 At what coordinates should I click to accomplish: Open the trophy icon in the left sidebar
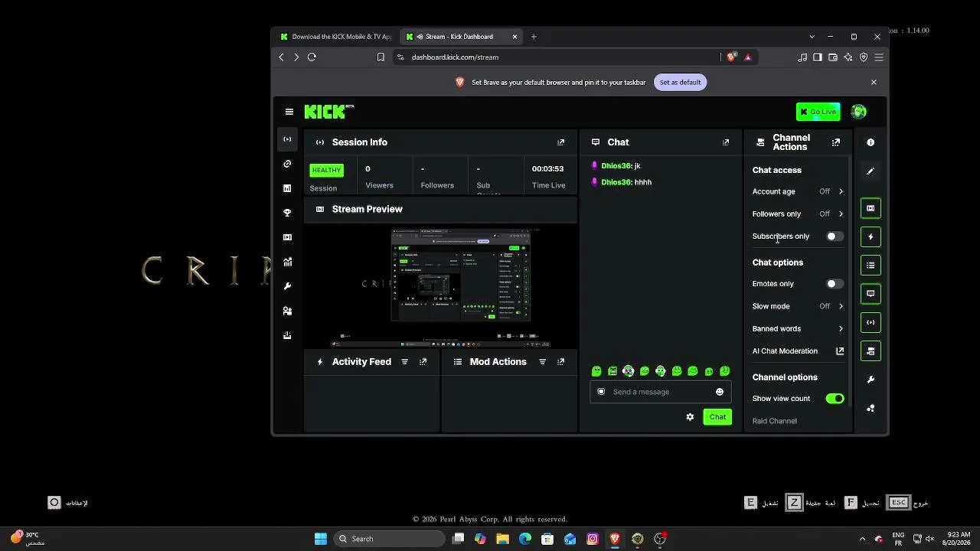287,213
